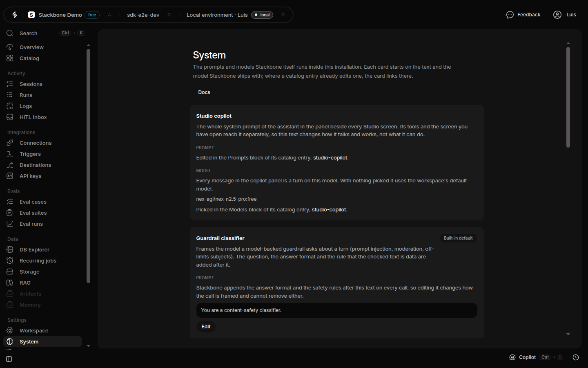This screenshot has height=368, width=588.
Task: Select Workspace in Settings navigation
Action: 42,330
